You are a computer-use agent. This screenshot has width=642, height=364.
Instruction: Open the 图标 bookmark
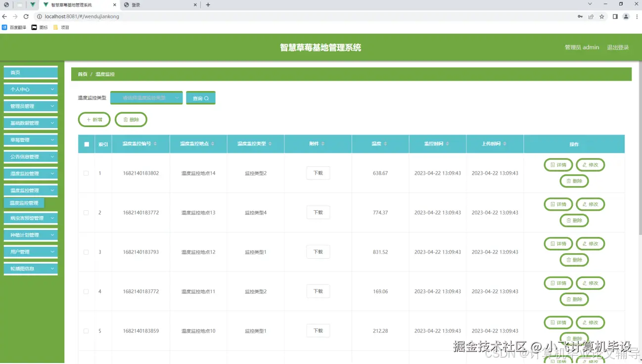(40, 28)
